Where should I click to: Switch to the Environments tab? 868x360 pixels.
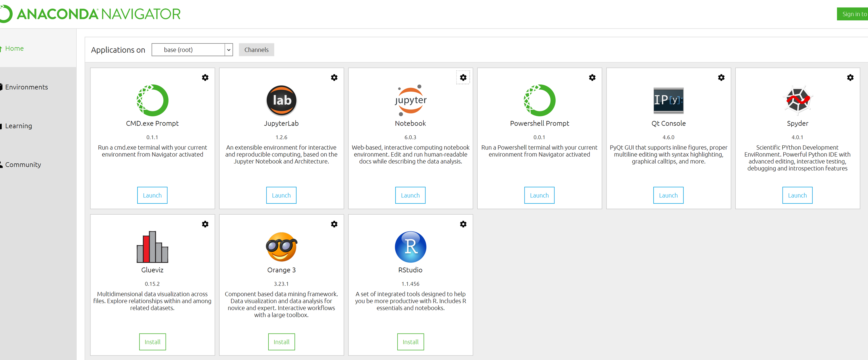(x=26, y=87)
